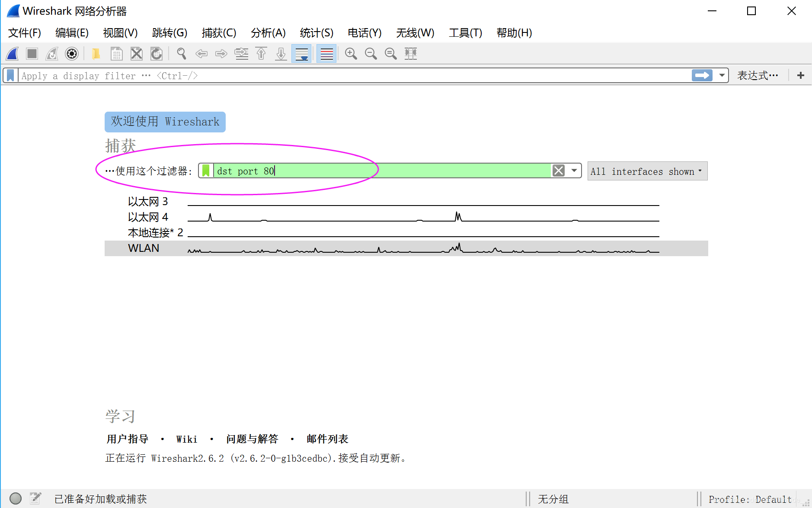Open capture file properties status bar icon

coord(35,498)
